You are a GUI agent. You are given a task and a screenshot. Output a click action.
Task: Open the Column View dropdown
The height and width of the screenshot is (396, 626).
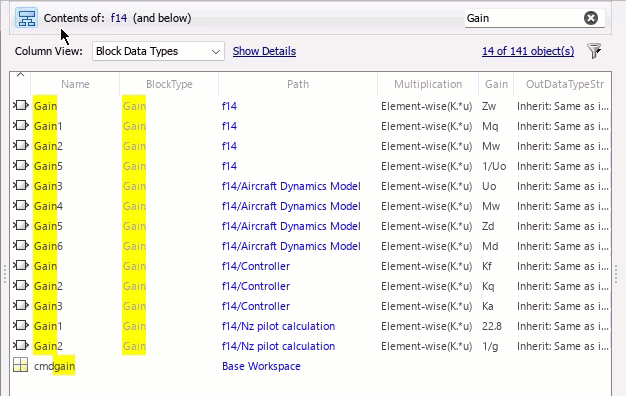(x=158, y=51)
